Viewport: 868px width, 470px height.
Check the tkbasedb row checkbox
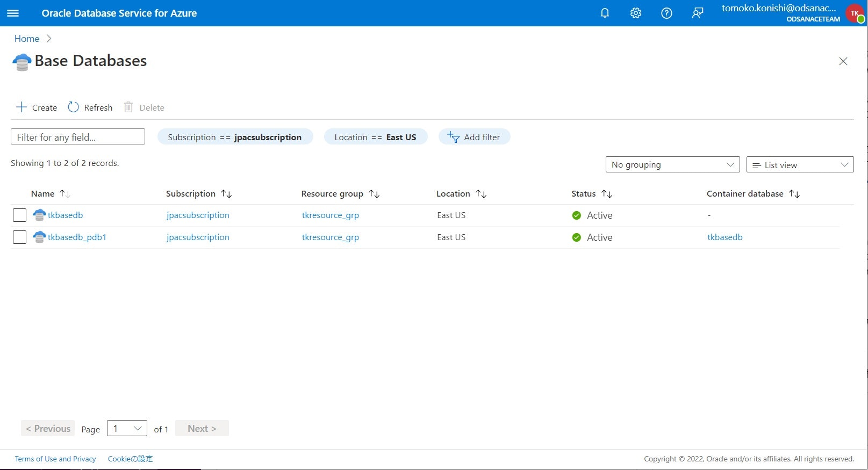pos(19,215)
